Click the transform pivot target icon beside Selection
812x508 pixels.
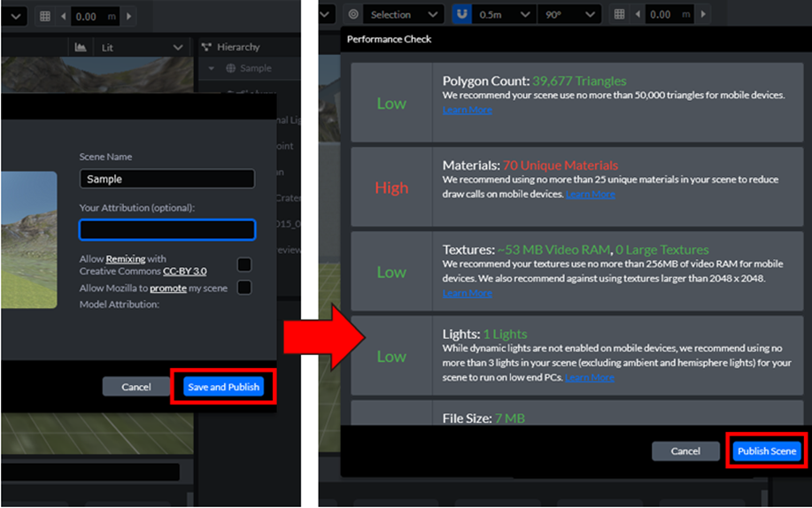point(353,15)
